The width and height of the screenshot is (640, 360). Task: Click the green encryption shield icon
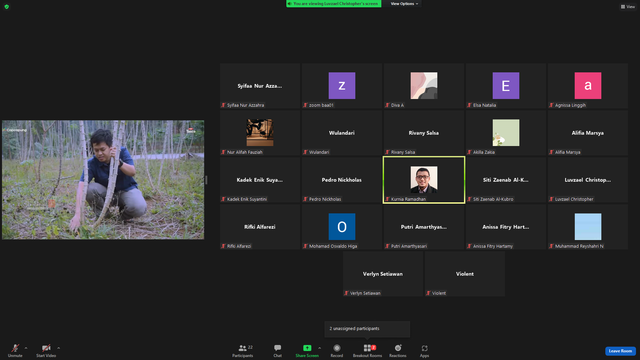point(7,7)
